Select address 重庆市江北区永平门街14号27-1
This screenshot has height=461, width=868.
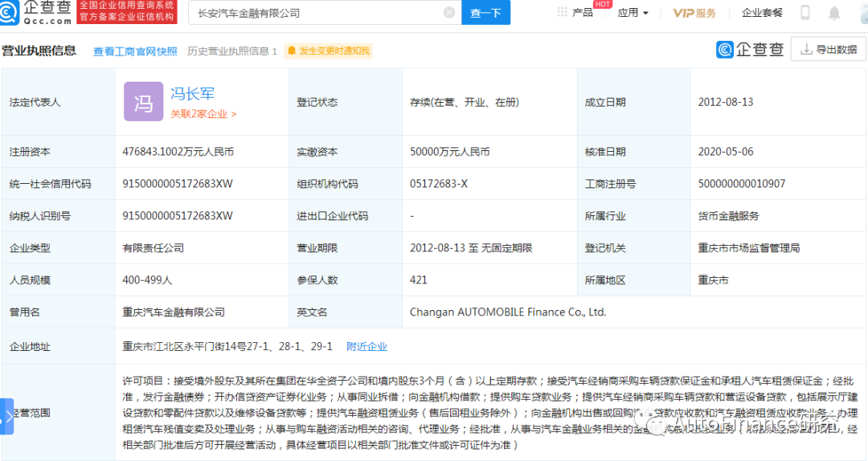pyautogui.click(x=195, y=346)
